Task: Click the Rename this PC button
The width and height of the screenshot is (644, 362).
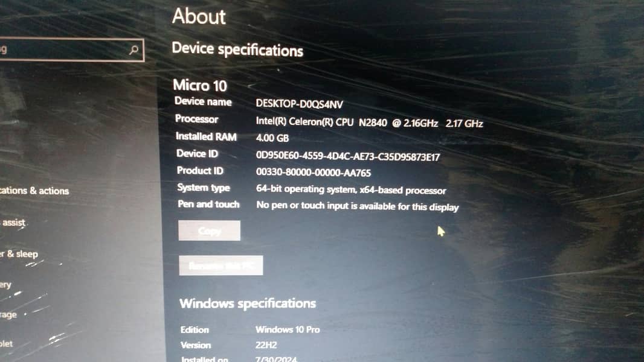Action: [221, 265]
